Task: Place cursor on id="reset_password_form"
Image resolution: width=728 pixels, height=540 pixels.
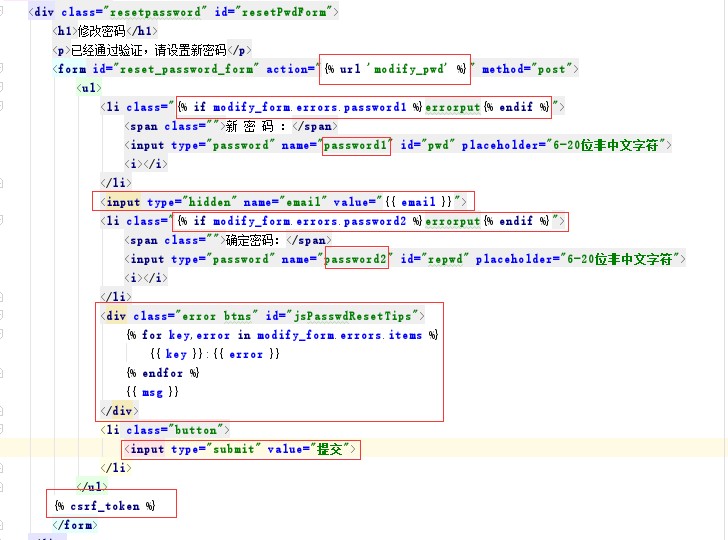Action: coord(176,69)
